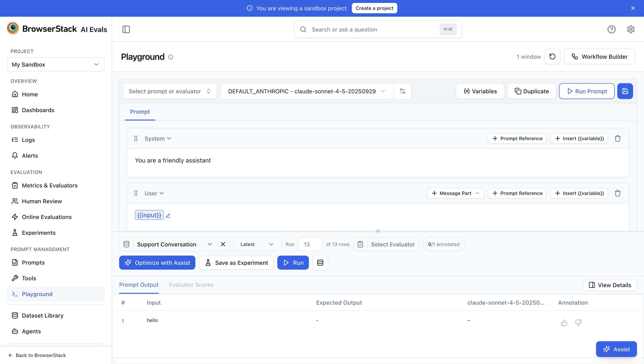Change the User role dropdown
The width and height of the screenshot is (644, 364).
[x=154, y=193]
